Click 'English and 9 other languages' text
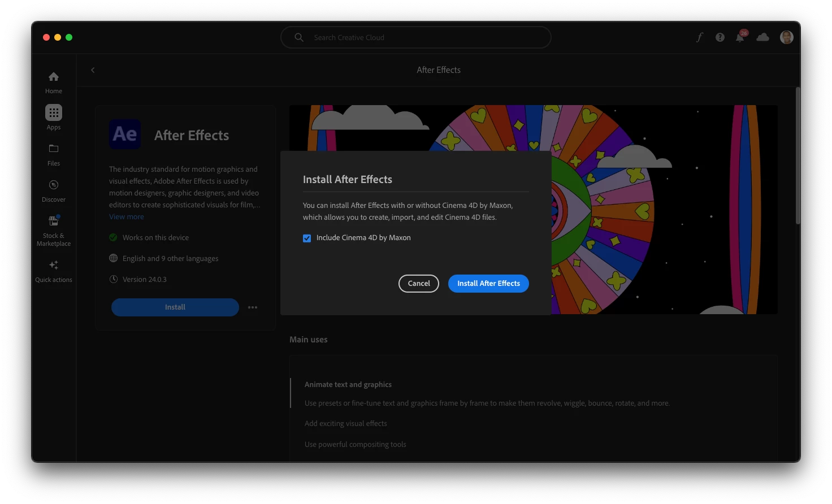 (x=170, y=259)
